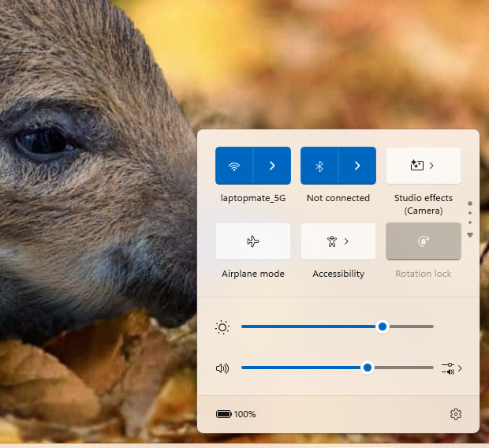Set brightness by clicking the brightness slider track
This screenshot has width=489, height=448.
click(338, 327)
